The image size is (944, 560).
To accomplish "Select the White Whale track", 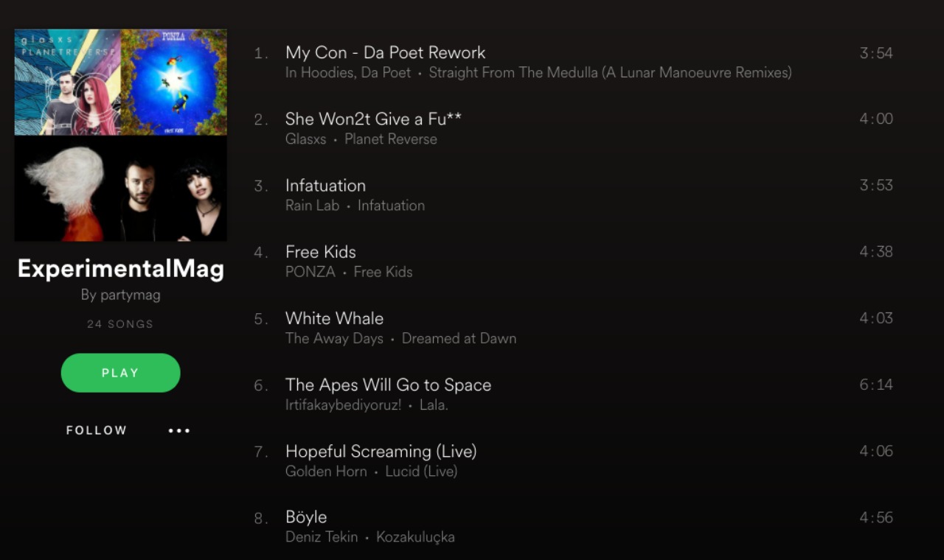I will (334, 318).
